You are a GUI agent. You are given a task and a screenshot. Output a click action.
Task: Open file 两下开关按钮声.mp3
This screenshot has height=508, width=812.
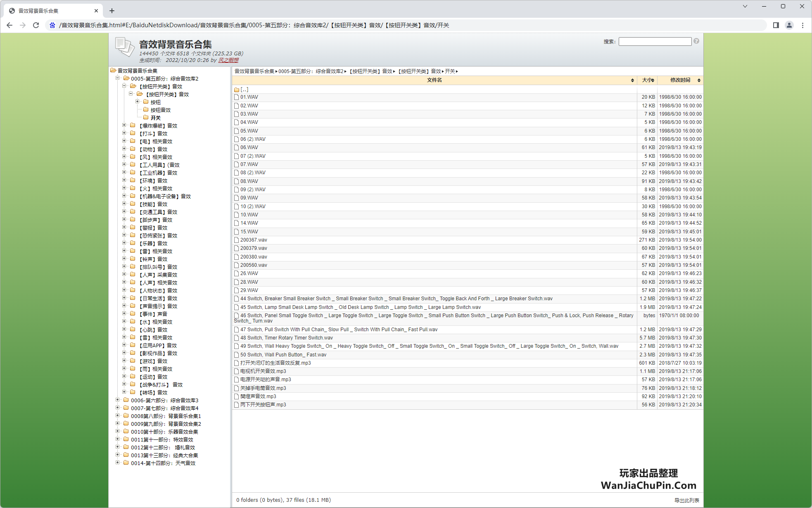pyautogui.click(x=263, y=405)
